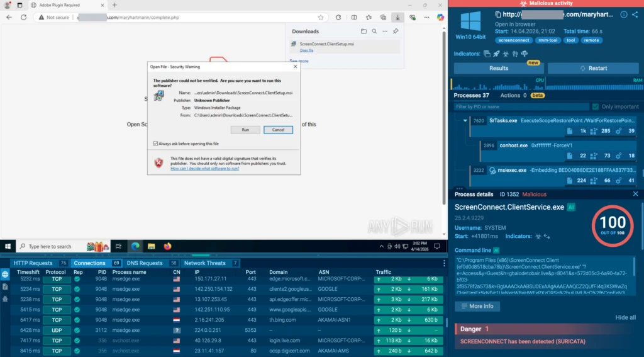Click the Edge extensions puzzle icon
Viewport: 644px width, 357px height.
(338, 17)
